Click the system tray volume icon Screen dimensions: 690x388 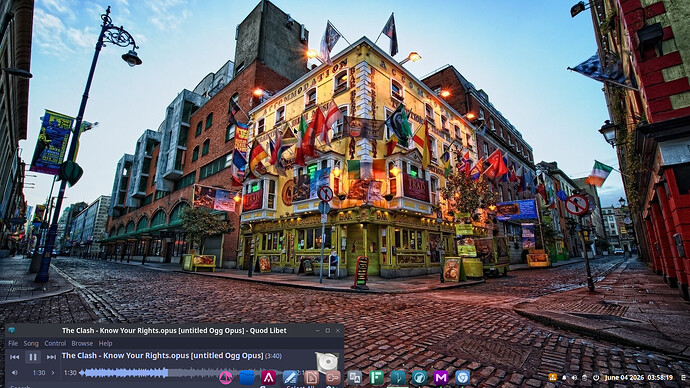click(574, 377)
